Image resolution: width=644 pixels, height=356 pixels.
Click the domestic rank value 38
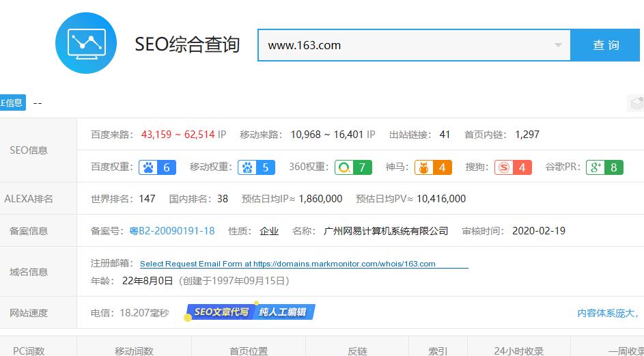coord(222,199)
